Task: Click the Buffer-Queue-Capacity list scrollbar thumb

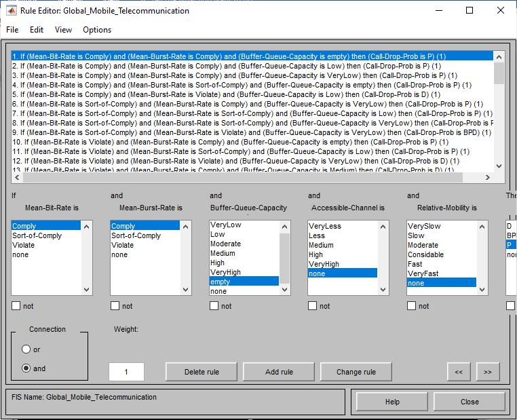Action: 284,258
